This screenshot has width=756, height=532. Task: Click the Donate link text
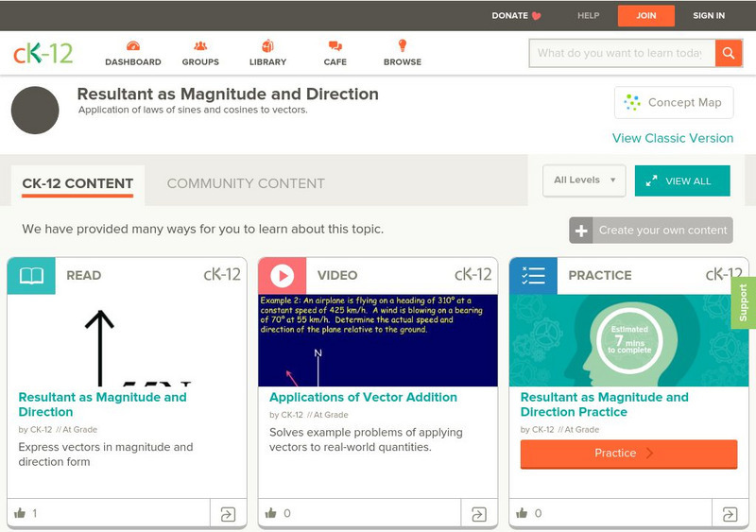coord(509,16)
